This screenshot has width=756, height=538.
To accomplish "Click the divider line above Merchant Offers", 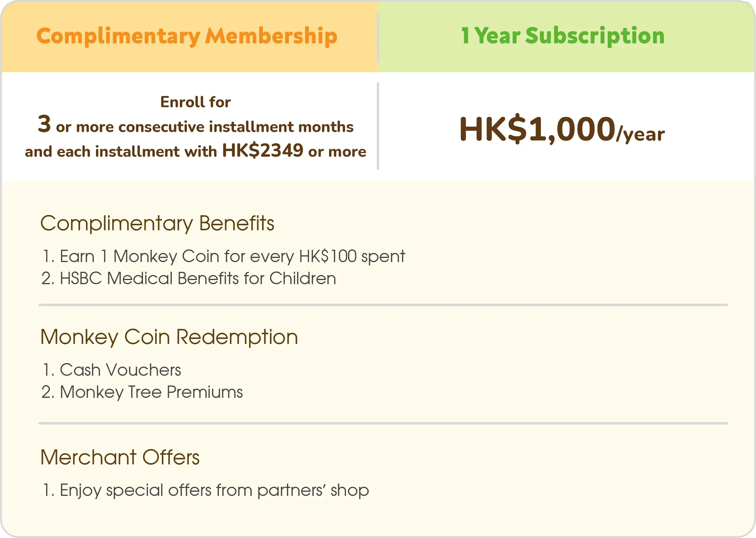I will point(383,423).
